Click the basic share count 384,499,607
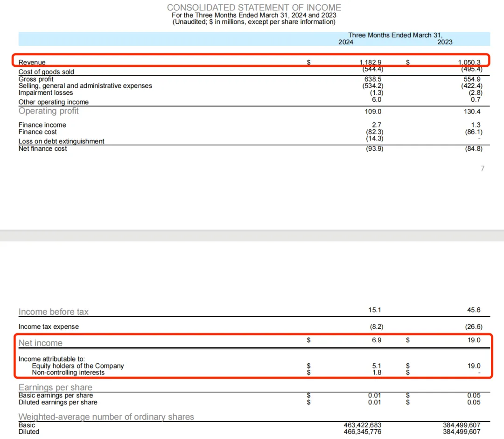The height and width of the screenshot is (439, 504). pyautogui.click(x=462, y=425)
